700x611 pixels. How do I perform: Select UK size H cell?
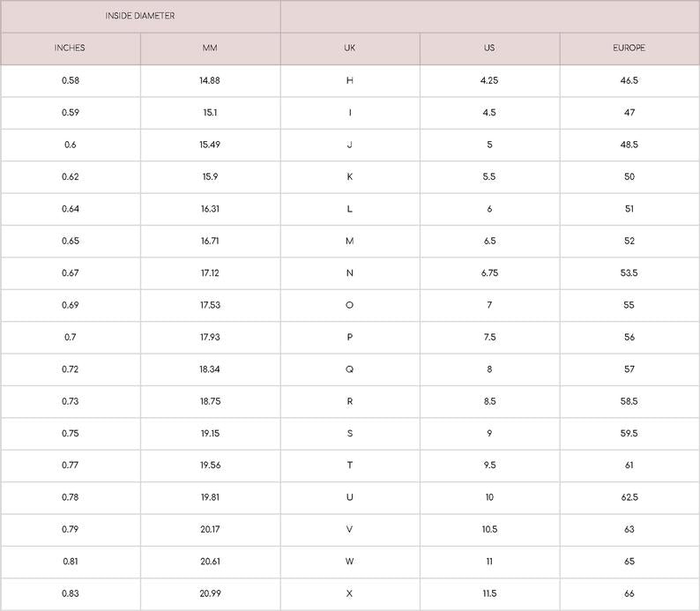(x=349, y=80)
